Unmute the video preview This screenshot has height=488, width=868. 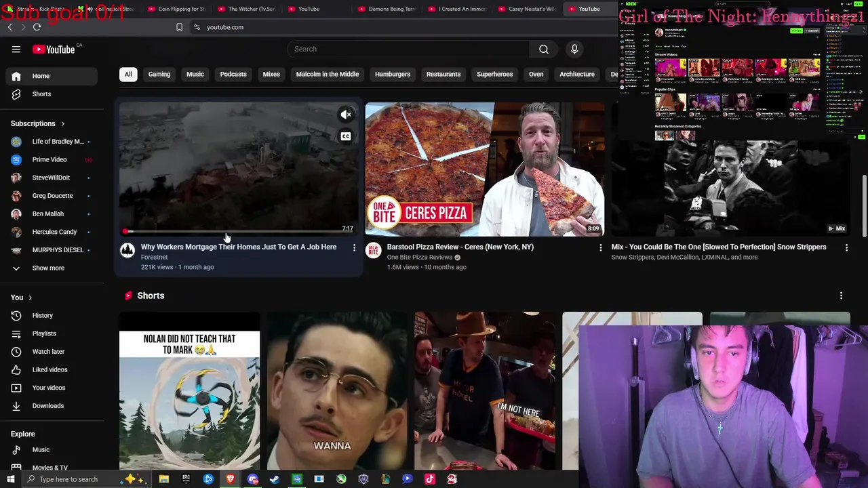(346, 115)
